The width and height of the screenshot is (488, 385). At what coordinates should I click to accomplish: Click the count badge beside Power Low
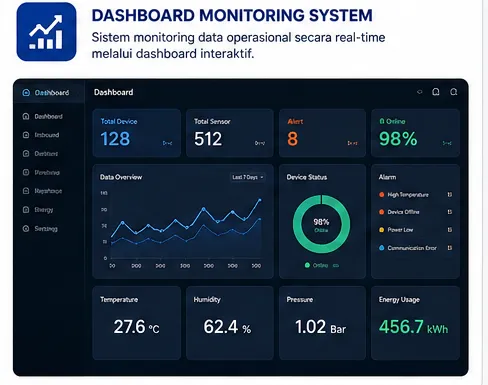pos(450,230)
